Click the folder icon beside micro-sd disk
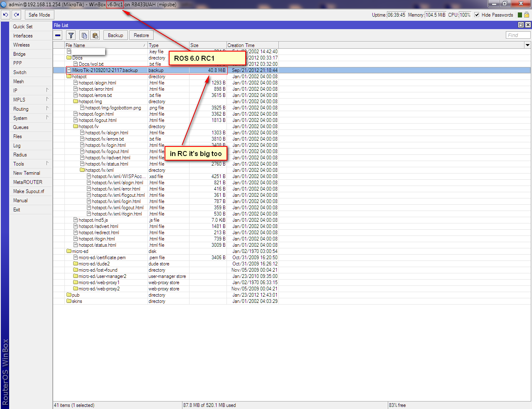 click(x=69, y=251)
